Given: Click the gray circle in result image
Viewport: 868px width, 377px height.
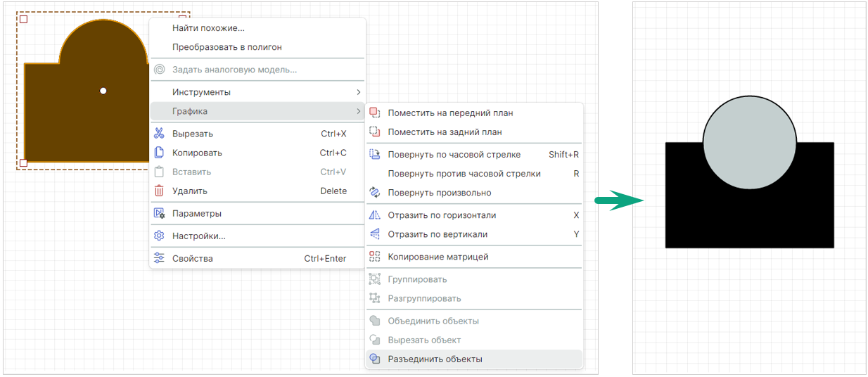Looking at the screenshot, I should [749, 143].
